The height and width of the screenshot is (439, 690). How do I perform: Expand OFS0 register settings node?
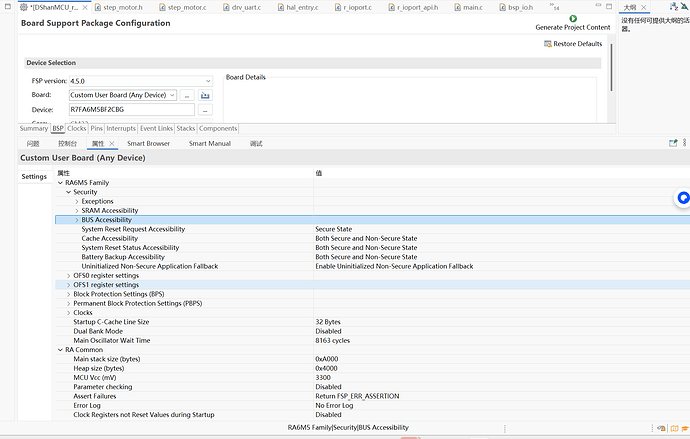click(69, 276)
